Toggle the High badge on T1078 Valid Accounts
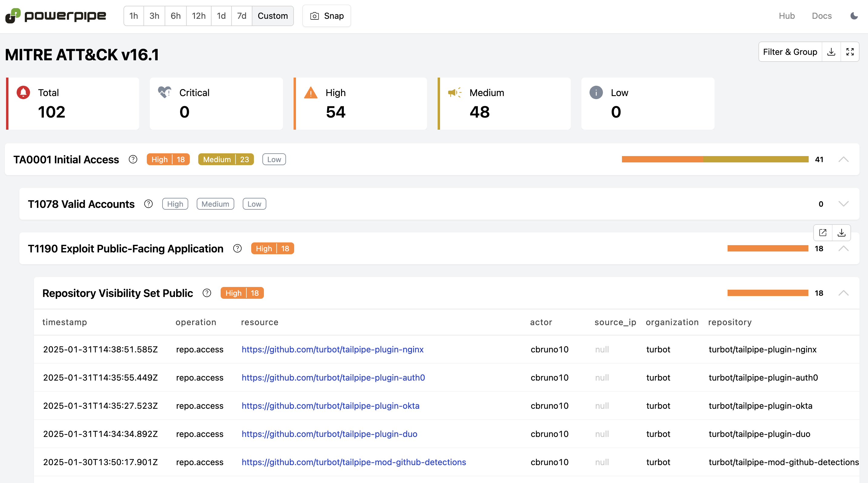Image resolution: width=868 pixels, height=483 pixels. (175, 204)
